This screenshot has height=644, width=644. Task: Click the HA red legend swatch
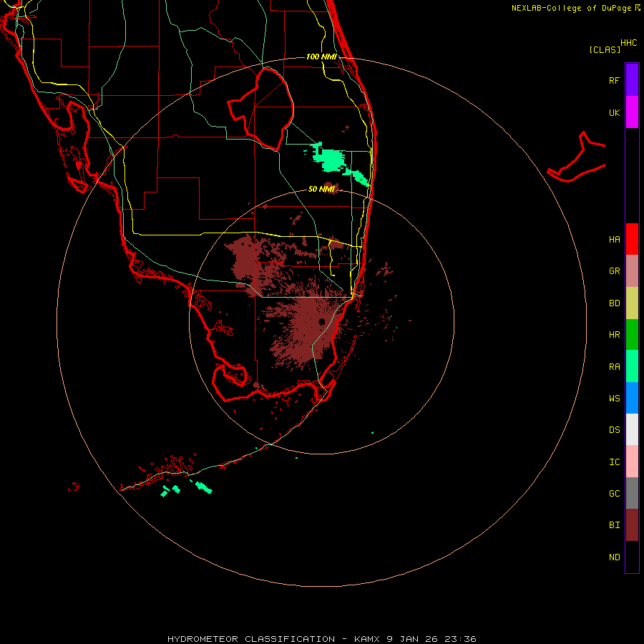(632, 239)
